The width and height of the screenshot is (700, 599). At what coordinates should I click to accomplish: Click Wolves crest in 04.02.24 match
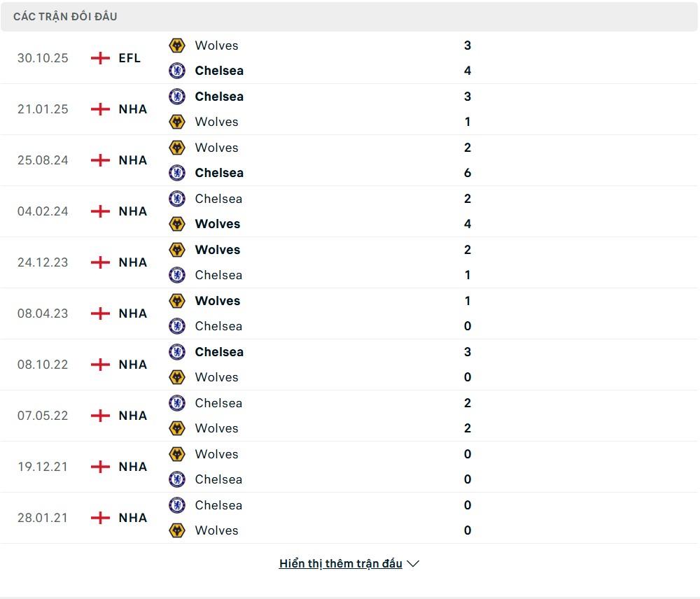(177, 224)
